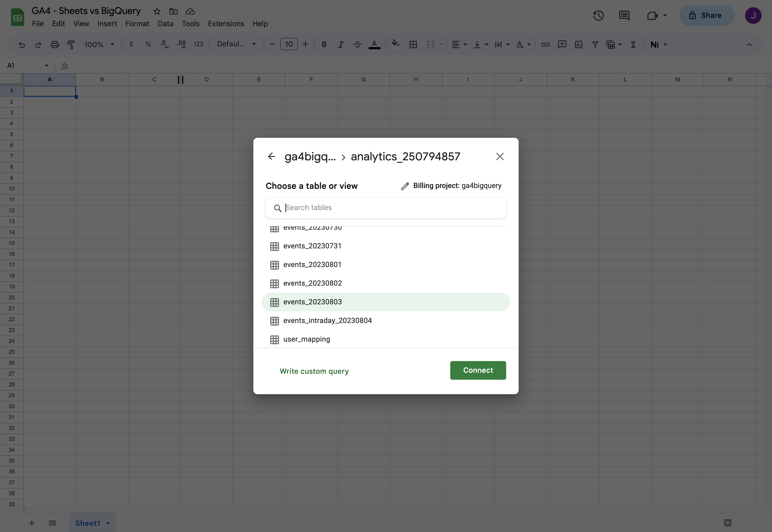Open more number formats with 123 icon

point(198,44)
